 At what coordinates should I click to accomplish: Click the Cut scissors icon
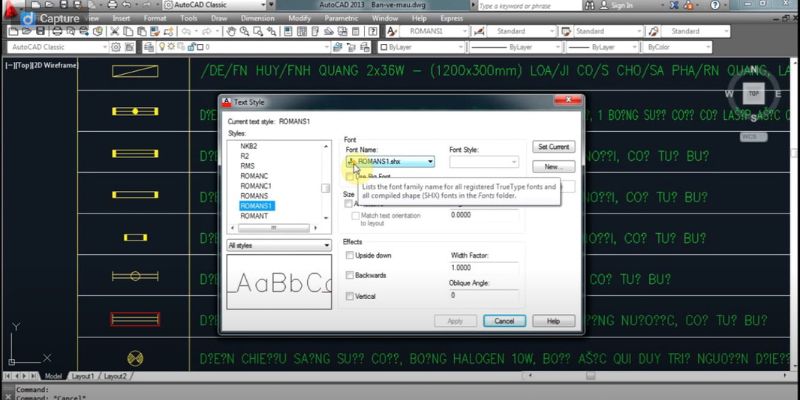click(x=115, y=31)
